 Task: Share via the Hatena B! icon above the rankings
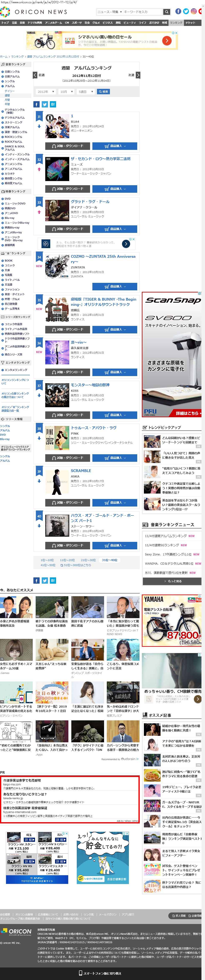(x=53, y=104)
